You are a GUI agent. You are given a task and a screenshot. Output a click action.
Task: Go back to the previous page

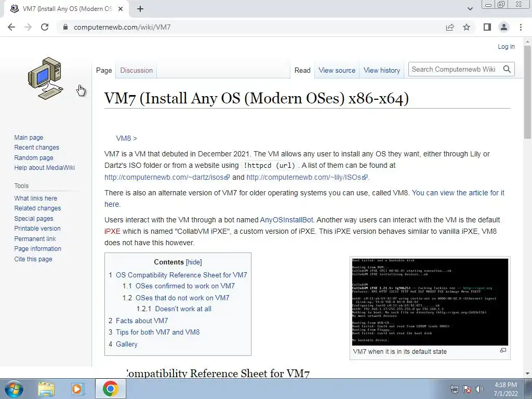11,27
